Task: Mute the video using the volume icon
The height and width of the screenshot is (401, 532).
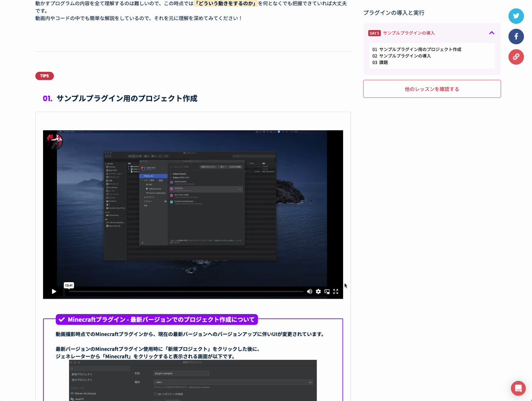Action: coord(309,292)
